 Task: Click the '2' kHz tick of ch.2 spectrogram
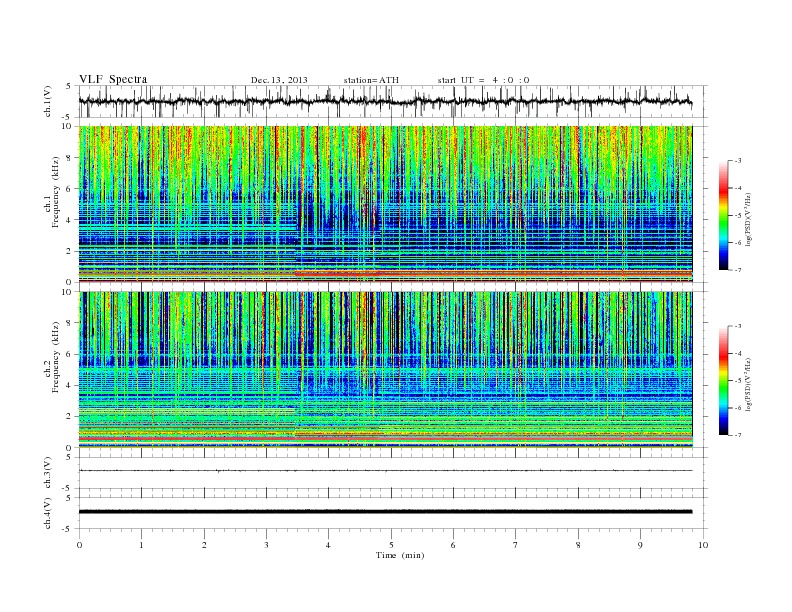[70, 417]
